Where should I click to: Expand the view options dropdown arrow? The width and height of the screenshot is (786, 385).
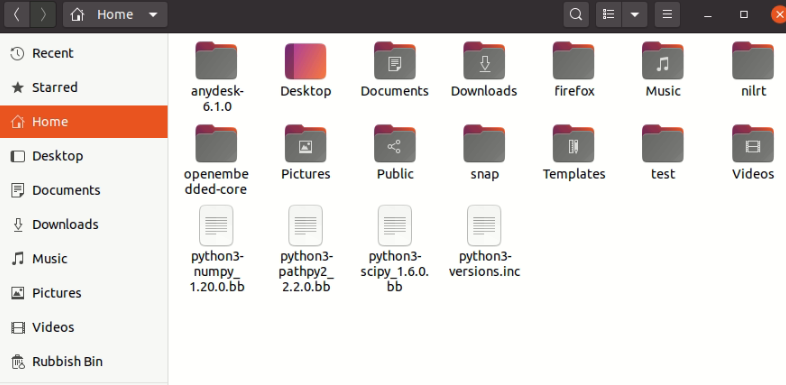coord(635,15)
